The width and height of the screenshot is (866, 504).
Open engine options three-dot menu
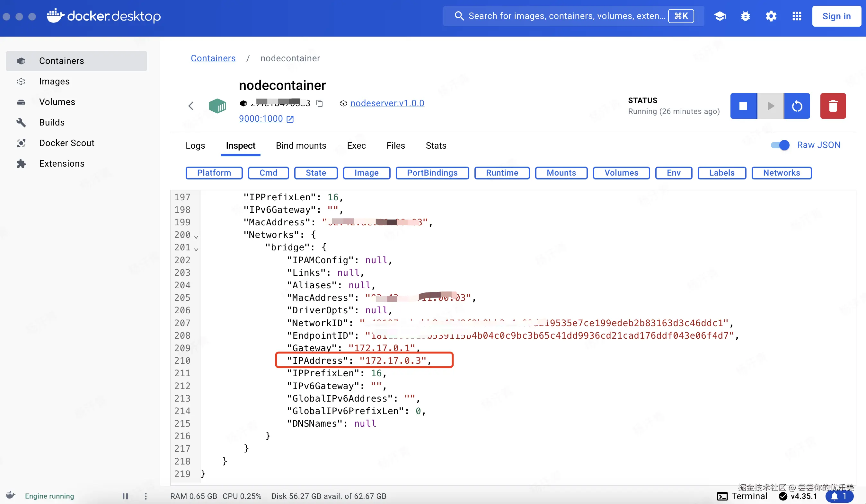pyautogui.click(x=146, y=496)
